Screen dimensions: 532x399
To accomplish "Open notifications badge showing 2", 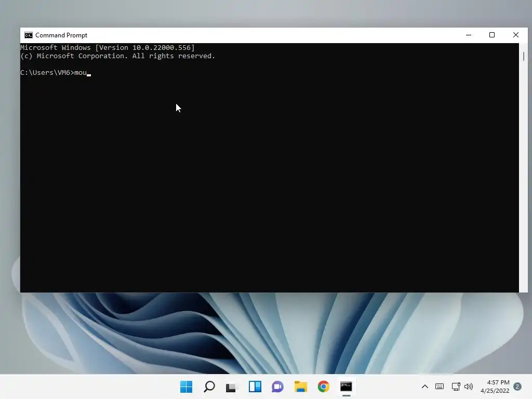I will (517, 387).
